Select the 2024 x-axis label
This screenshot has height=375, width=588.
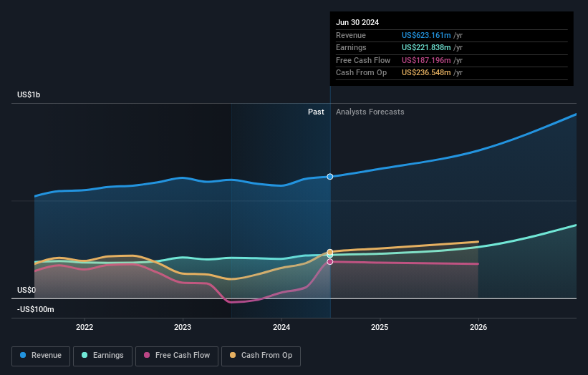(x=281, y=327)
